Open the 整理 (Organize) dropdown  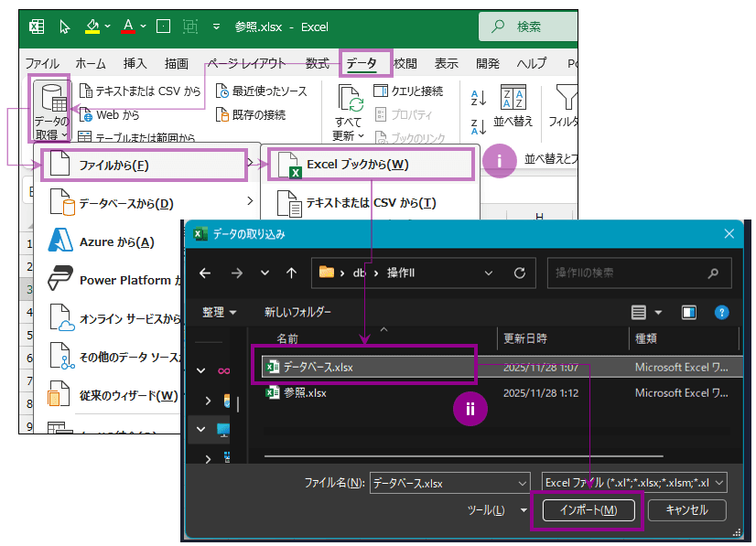tap(220, 312)
